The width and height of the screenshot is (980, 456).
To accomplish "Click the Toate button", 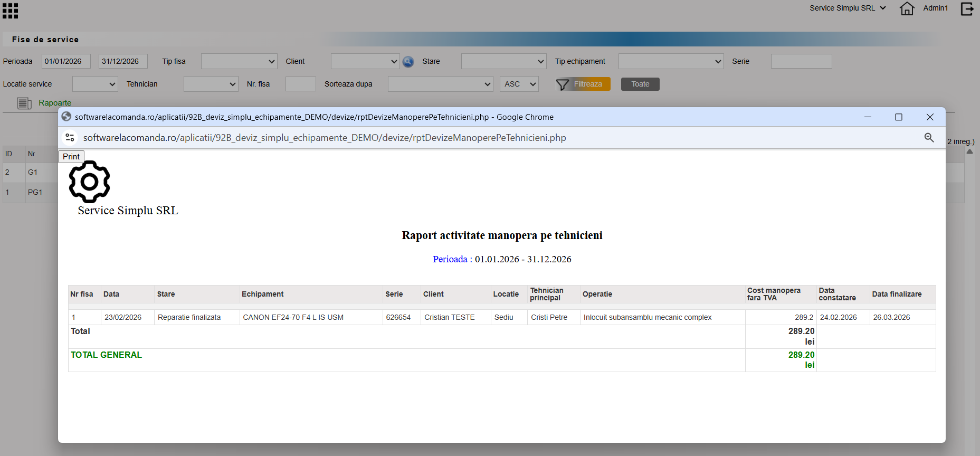I will pyautogui.click(x=640, y=84).
